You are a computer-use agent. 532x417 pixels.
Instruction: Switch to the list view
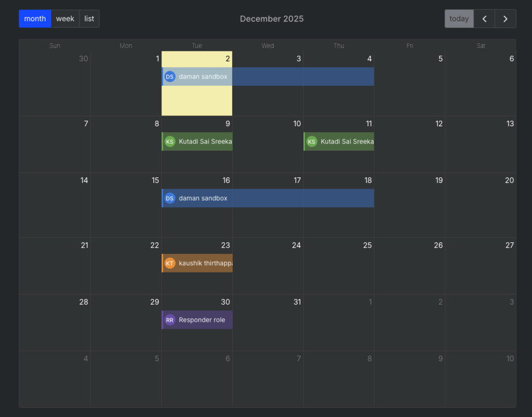(89, 19)
